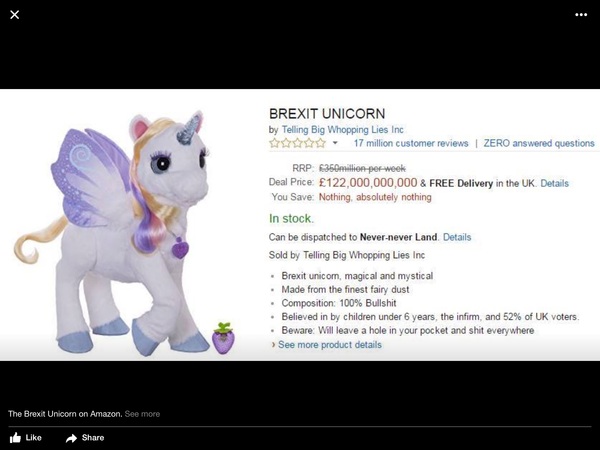This screenshot has height=450, width=600.
Task: Click the empty star rating row
Action: tap(297, 144)
